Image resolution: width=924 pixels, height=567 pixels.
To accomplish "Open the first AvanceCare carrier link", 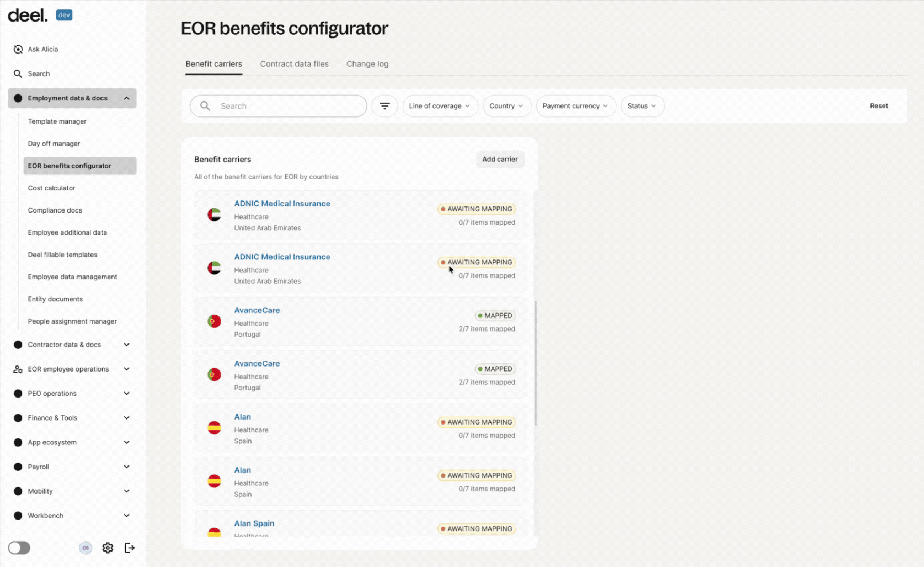I will point(257,310).
